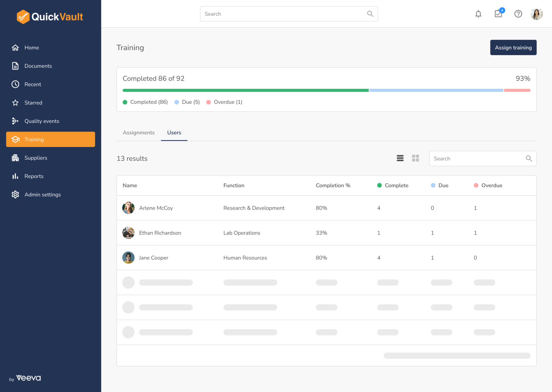Open Arlene McCoy's row avatar
Viewport: 552px width, 392px height.
128,208
